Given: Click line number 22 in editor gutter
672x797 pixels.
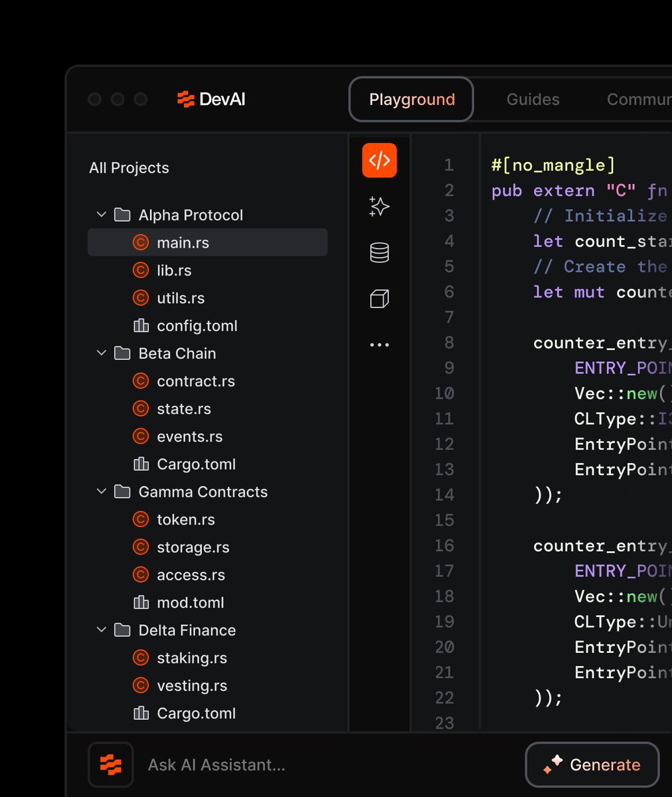Looking at the screenshot, I should click(444, 697).
